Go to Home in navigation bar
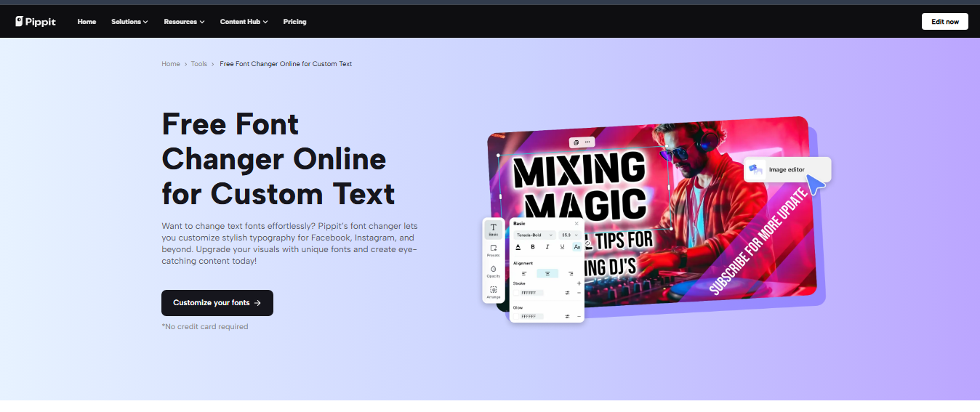Screen dimensions: 980x412 point(87,22)
